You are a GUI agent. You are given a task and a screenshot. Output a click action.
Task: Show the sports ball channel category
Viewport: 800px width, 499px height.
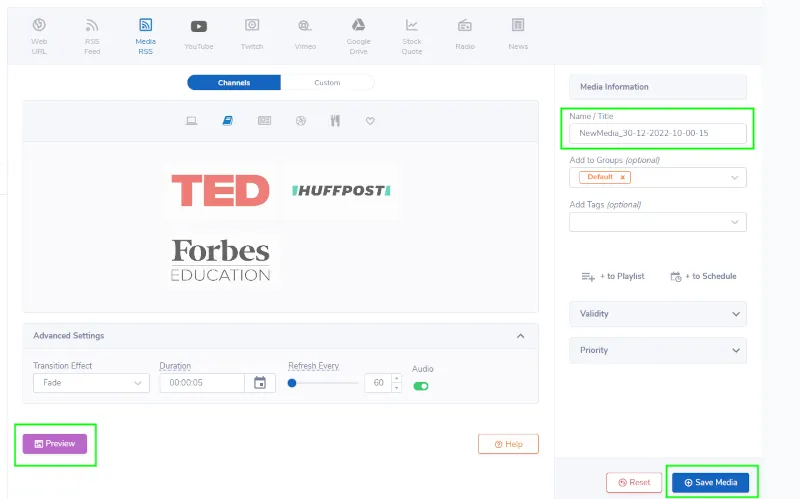301,121
